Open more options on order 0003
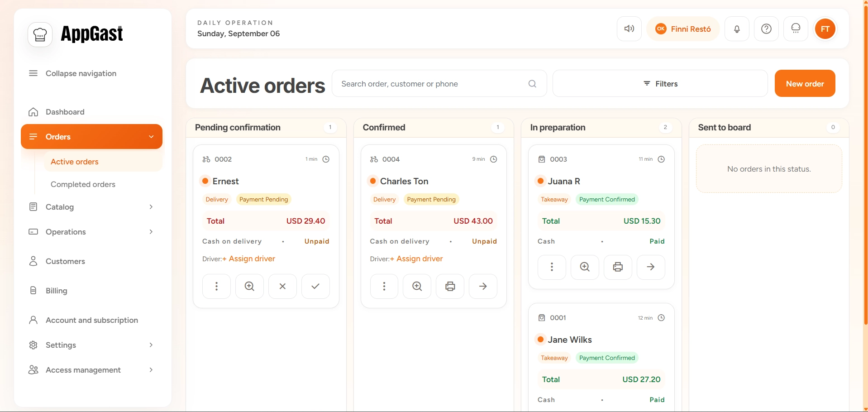The height and width of the screenshot is (412, 868). click(552, 267)
